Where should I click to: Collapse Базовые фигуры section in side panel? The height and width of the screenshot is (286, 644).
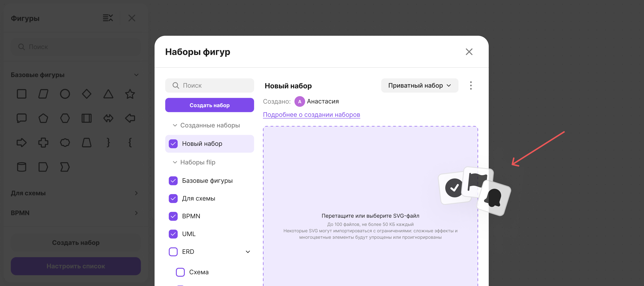click(x=136, y=75)
